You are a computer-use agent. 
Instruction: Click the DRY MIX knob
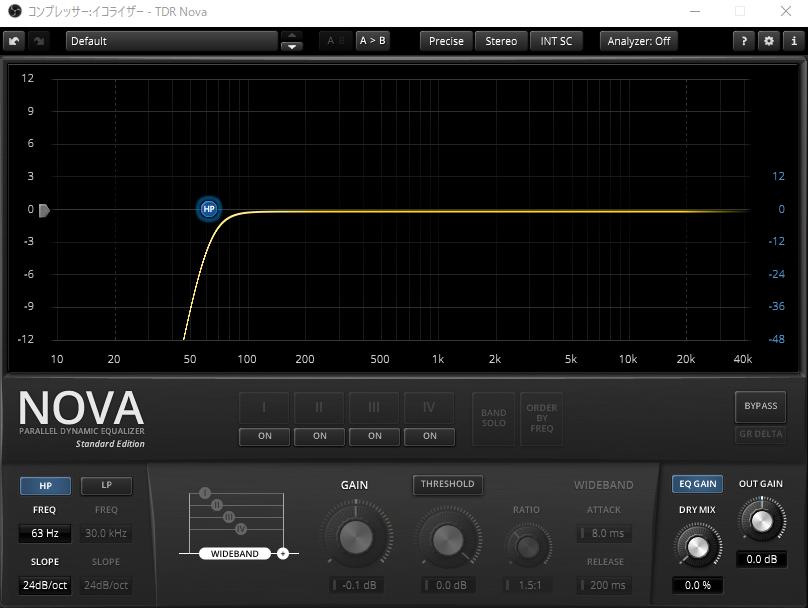698,547
